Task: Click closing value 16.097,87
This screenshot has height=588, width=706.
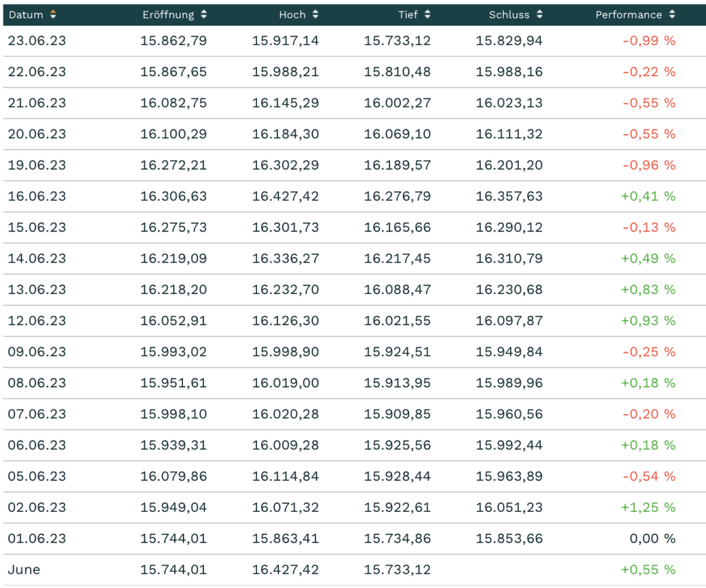Action: pyautogui.click(x=509, y=320)
